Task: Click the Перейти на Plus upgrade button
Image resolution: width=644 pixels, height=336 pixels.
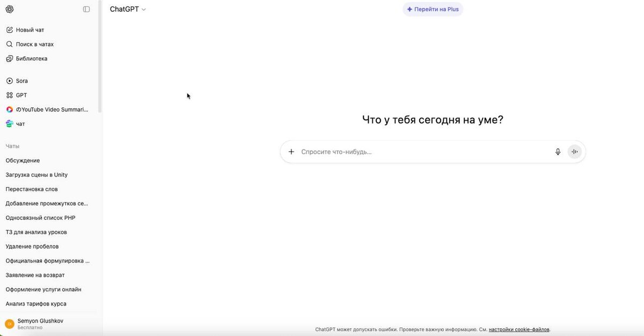Action: (433, 9)
